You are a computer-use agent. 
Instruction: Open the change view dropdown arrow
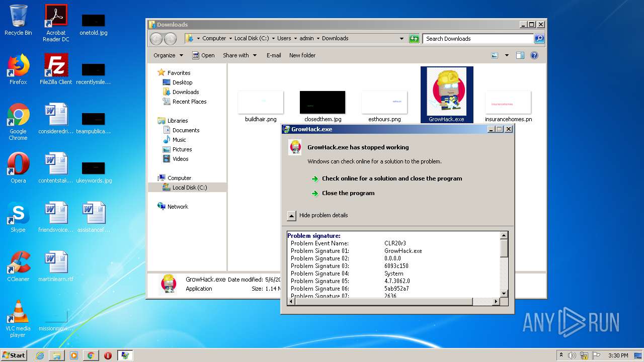507,55
